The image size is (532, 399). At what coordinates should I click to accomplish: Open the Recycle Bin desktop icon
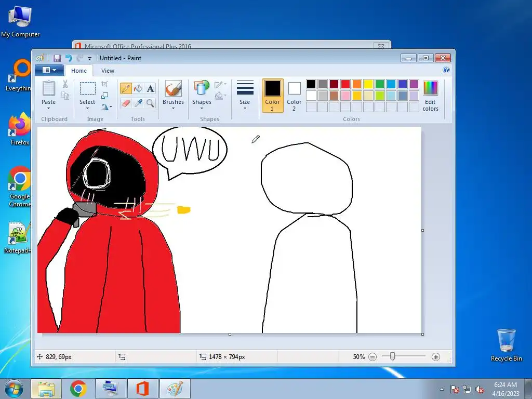(506, 345)
